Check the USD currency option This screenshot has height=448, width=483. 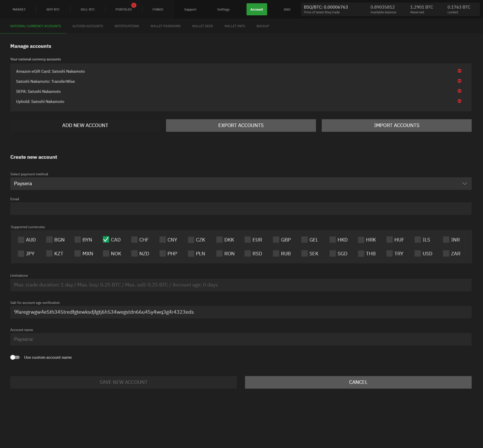click(x=418, y=254)
